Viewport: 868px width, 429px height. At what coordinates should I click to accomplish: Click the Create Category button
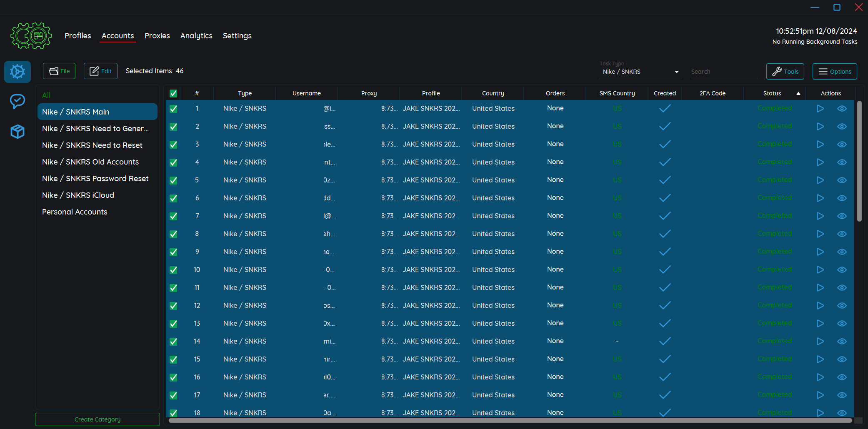[x=98, y=419]
